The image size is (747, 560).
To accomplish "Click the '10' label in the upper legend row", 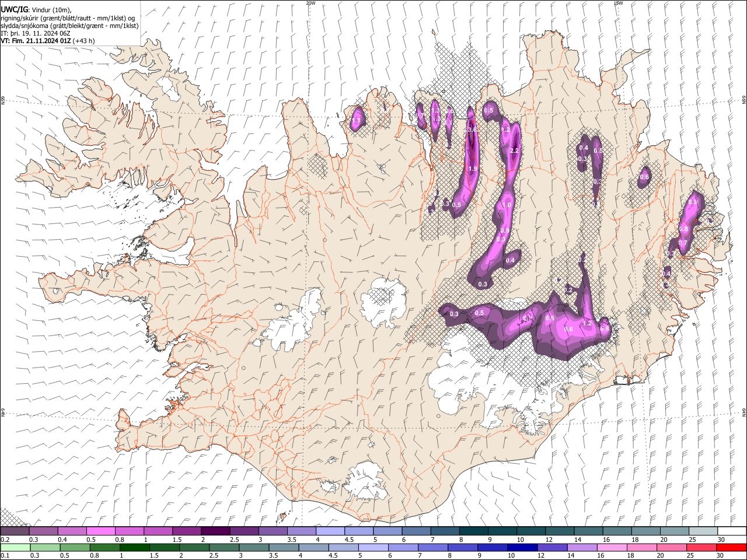I will pyautogui.click(x=520, y=540).
